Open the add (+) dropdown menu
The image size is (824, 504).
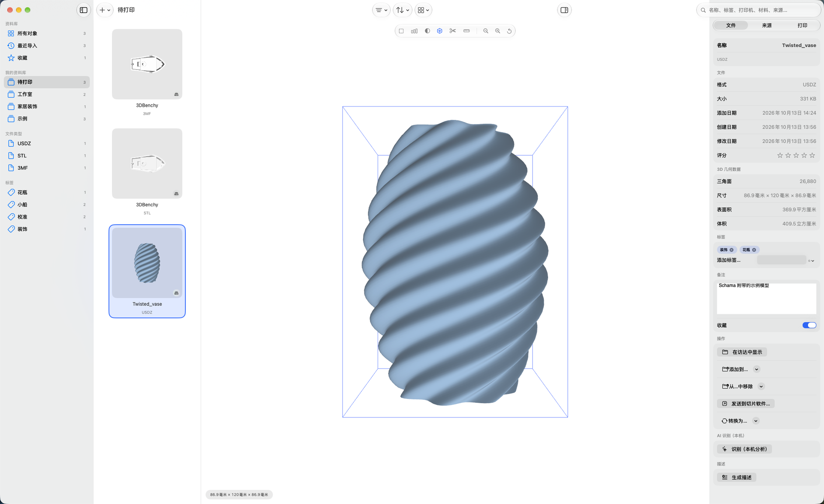pos(105,10)
